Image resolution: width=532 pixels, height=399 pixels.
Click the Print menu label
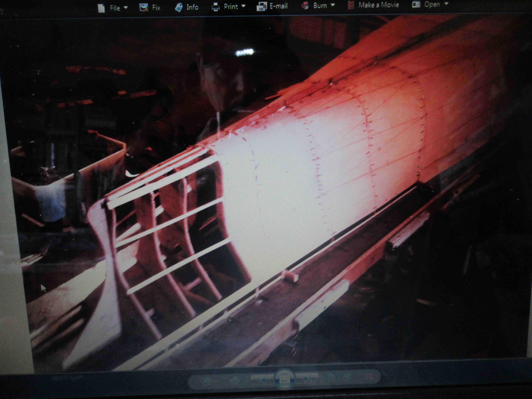(x=231, y=6)
